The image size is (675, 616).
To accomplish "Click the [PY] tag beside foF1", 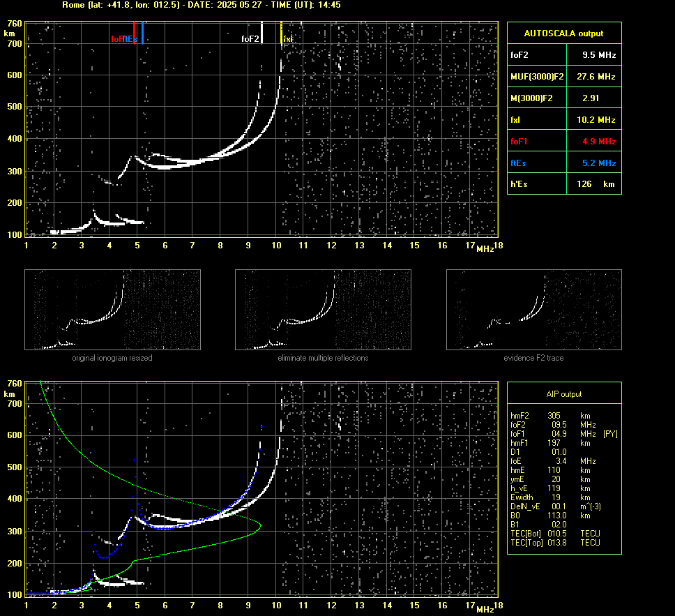I will click(610, 434).
